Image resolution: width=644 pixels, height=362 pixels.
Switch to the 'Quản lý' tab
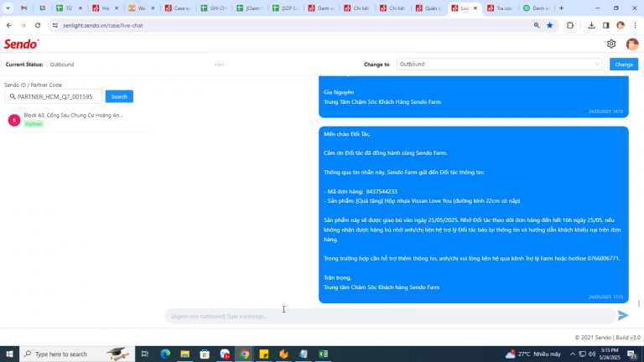[x=430, y=8]
